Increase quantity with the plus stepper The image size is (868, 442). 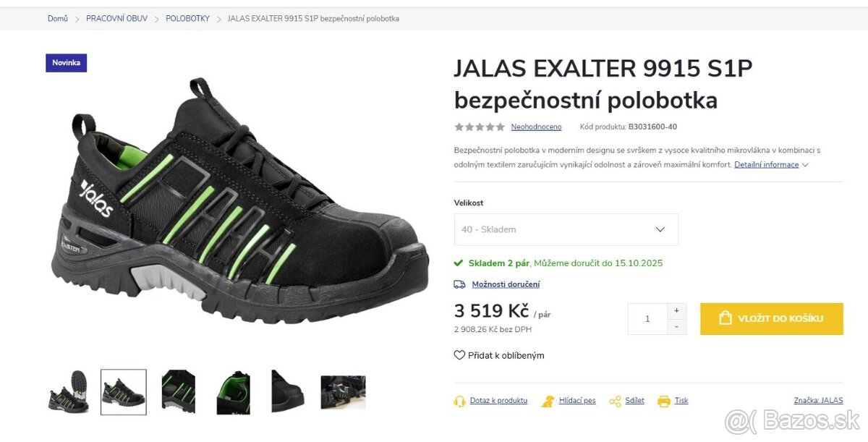point(676,311)
